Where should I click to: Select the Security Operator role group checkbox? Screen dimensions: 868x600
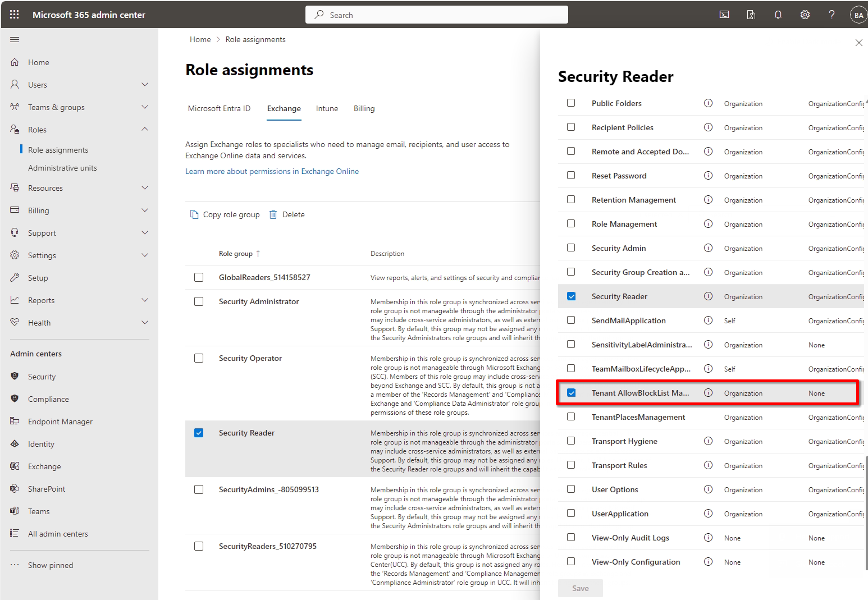pos(199,358)
